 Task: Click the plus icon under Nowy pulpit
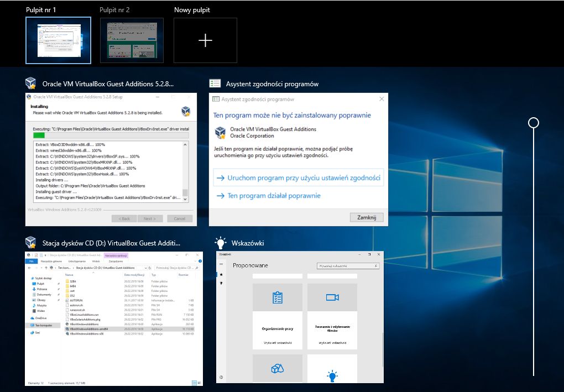(205, 40)
